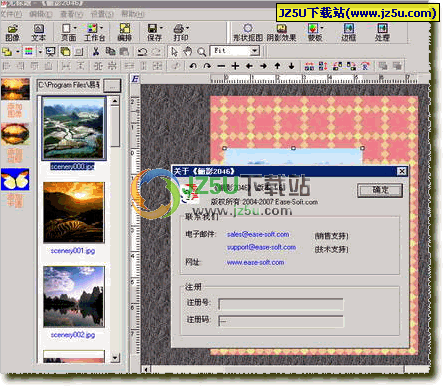Open the 帮助 help menu

132,14
